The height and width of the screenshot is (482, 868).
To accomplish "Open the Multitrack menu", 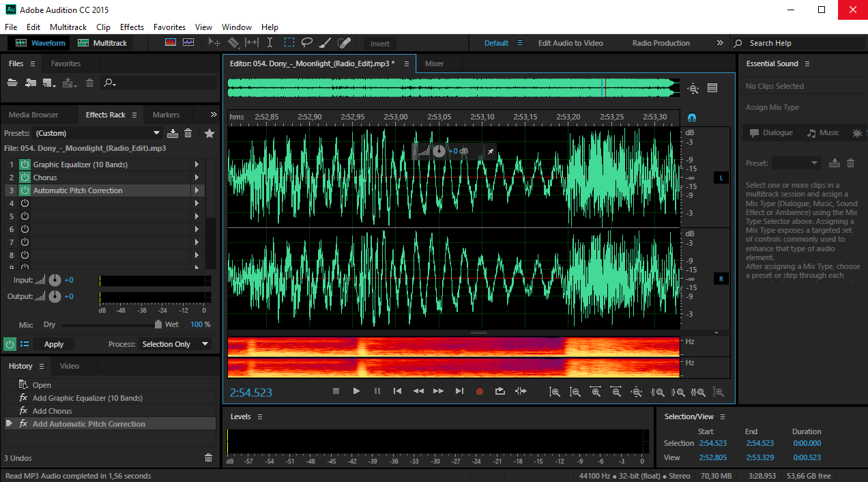I will tap(68, 27).
